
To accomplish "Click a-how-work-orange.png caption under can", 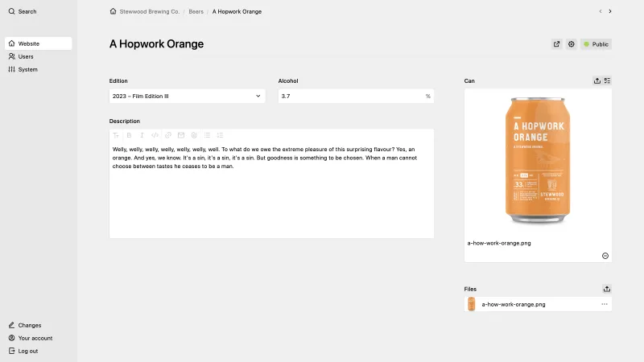I will (499, 243).
